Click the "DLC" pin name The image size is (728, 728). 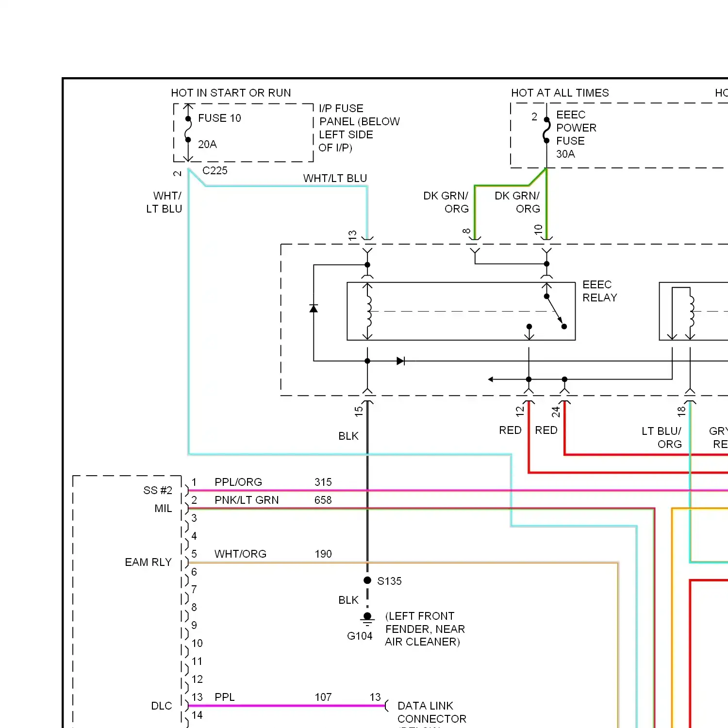pyautogui.click(x=161, y=706)
